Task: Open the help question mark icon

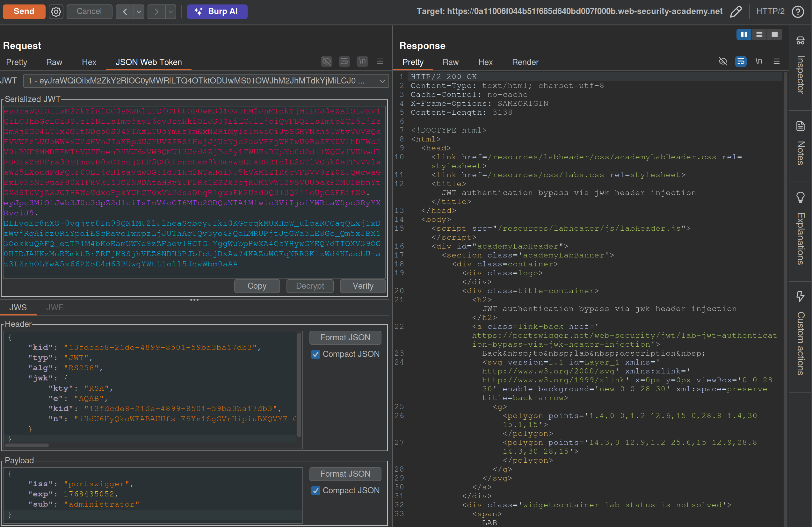Action: (x=798, y=11)
